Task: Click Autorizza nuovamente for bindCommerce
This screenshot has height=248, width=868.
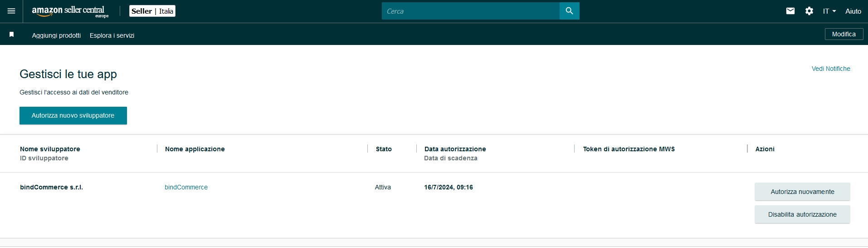Action: coord(802,192)
